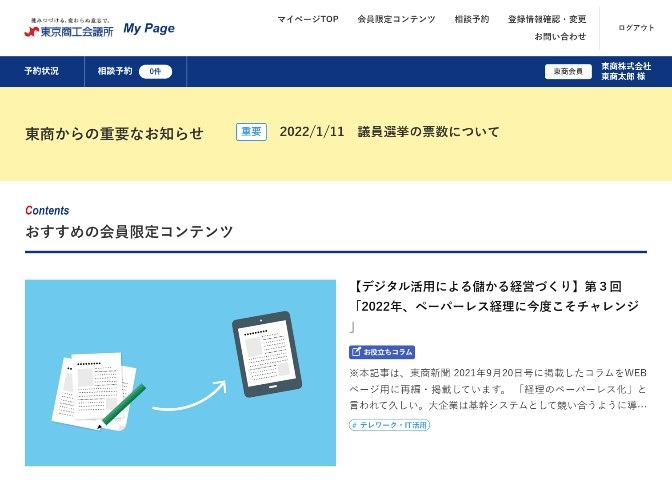672x480 pixels.
Task: Go to マイページTOP in navigation
Action: (308, 19)
